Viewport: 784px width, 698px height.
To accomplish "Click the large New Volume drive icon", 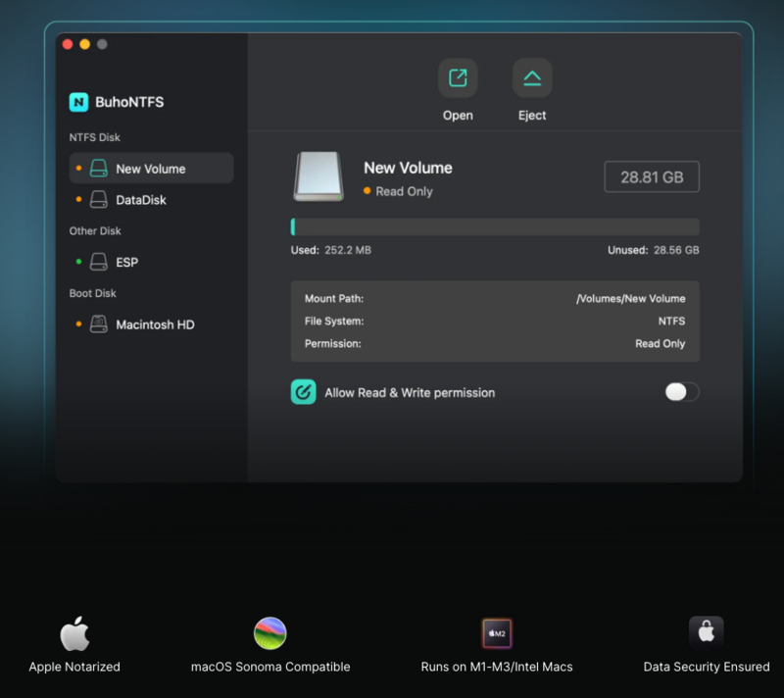I will click(318, 177).
